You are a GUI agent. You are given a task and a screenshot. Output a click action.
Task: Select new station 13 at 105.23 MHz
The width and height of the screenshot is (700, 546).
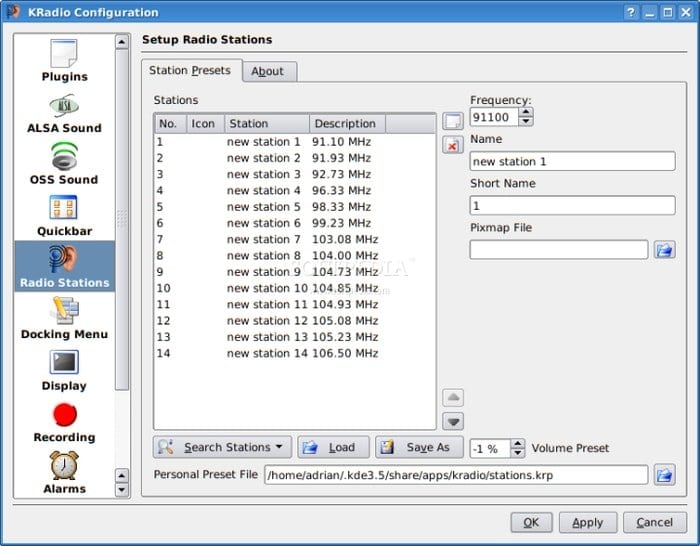point(295,337)
